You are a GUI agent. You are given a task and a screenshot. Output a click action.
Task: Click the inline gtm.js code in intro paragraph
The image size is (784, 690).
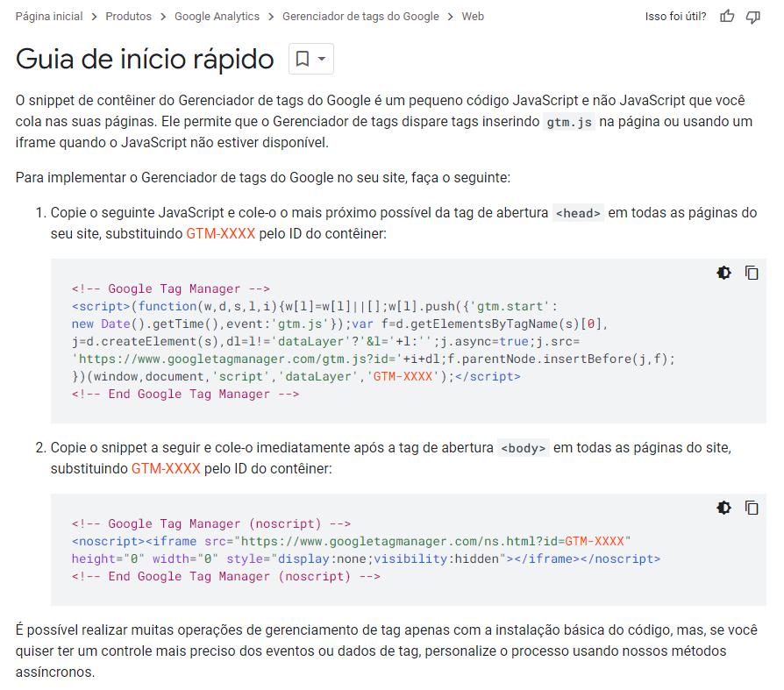570,122
